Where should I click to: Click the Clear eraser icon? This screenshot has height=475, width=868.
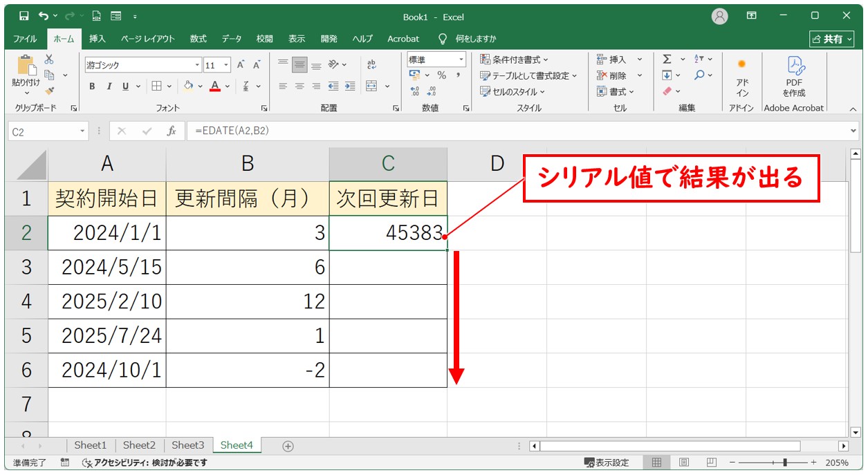[x=667, y=91]
